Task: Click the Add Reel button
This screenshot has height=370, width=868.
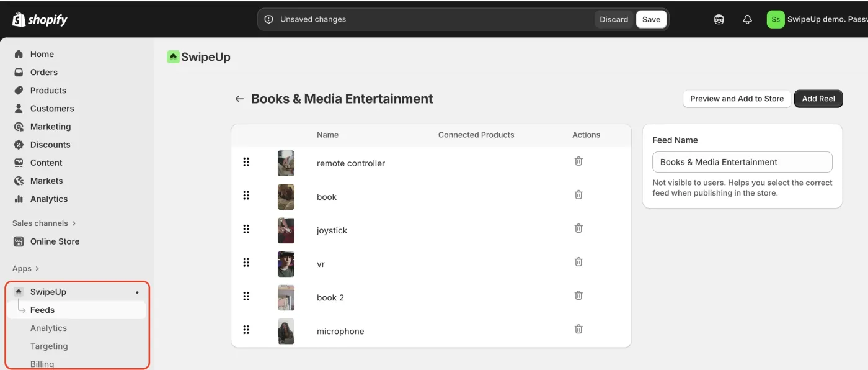Action: 818,99
